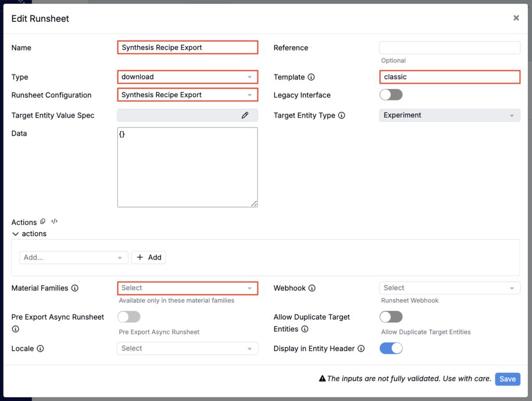
Task: Click the Save button
Action: tap(507, 379)
